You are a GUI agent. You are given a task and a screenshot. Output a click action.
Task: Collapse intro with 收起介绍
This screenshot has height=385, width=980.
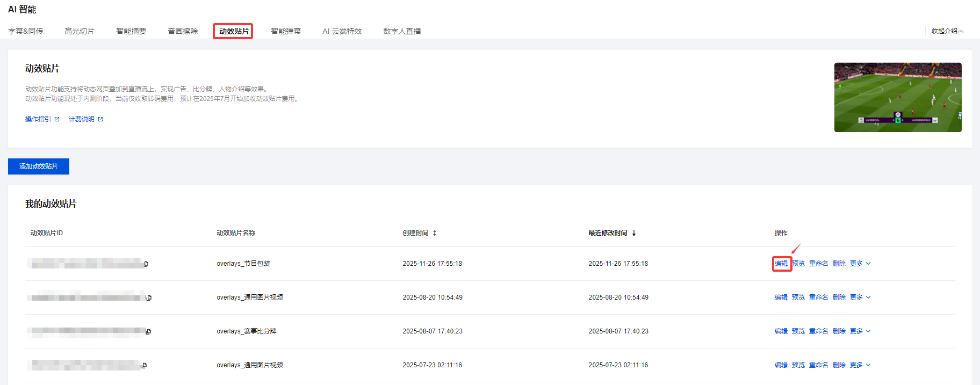point(947,31)
